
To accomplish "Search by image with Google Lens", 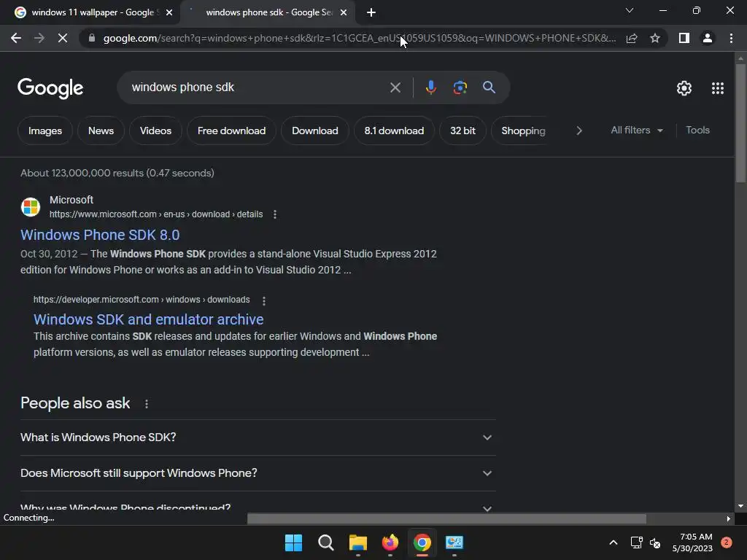I will (460, 87).
